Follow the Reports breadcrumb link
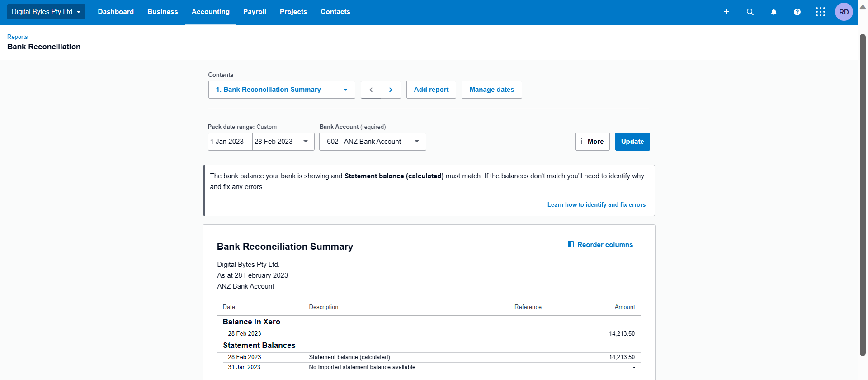Screen dimensions: 868x380 pyautogui.click(x=17, y=37)
